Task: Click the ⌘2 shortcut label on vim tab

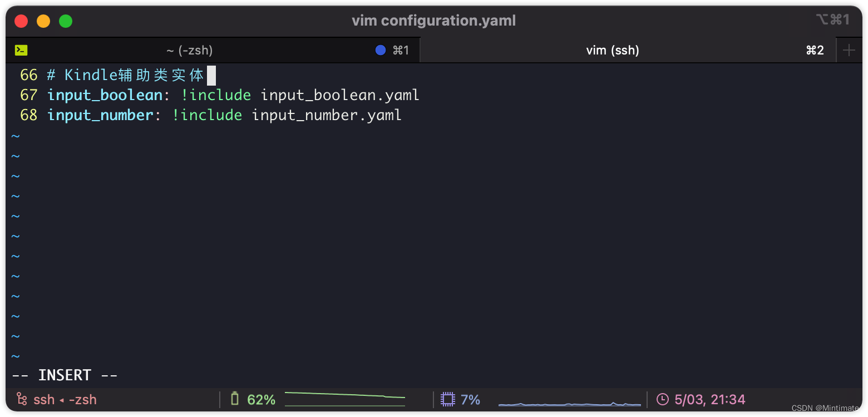Action: 815,50
